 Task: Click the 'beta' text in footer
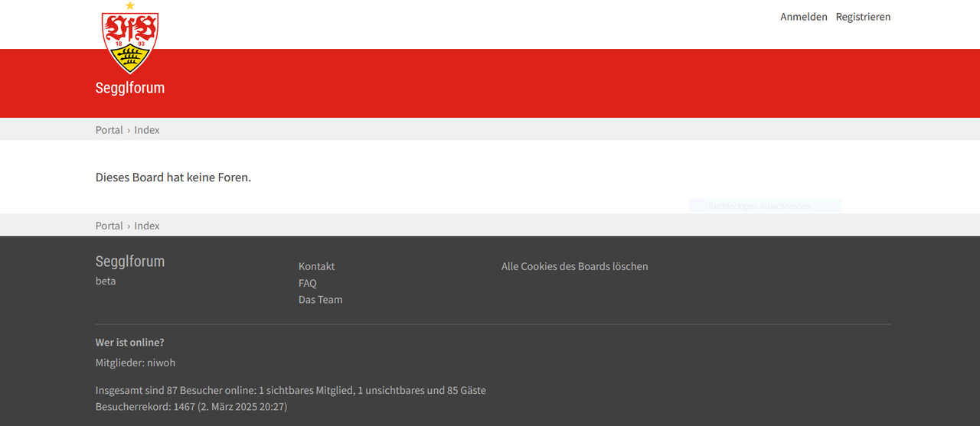pos(106,281)
